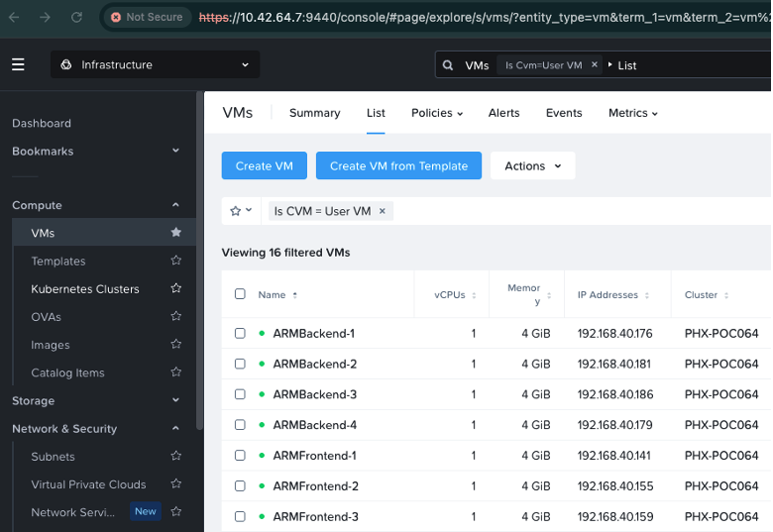The image size is (773, 532).
Task: Open the Metrics tab dropdown
Action: [633, 113]
